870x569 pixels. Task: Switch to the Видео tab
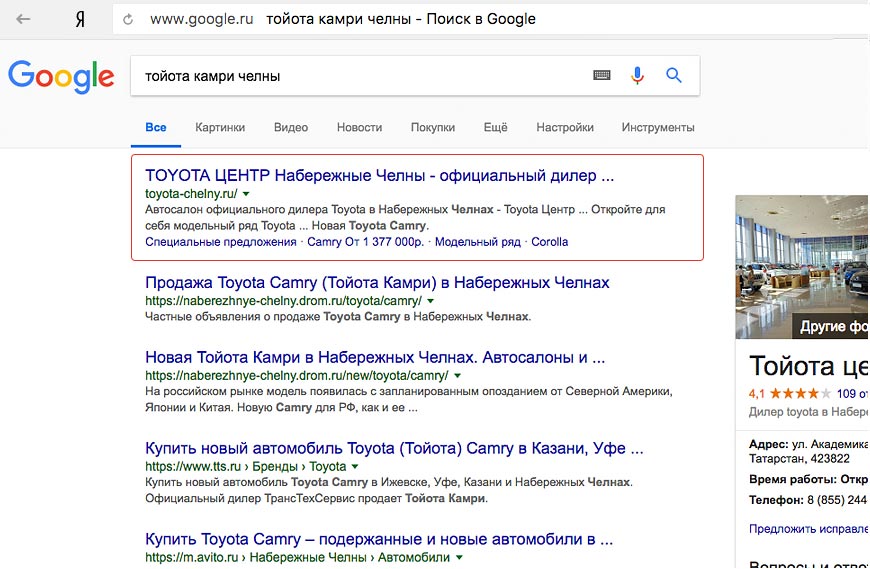(x=291, y=128)
